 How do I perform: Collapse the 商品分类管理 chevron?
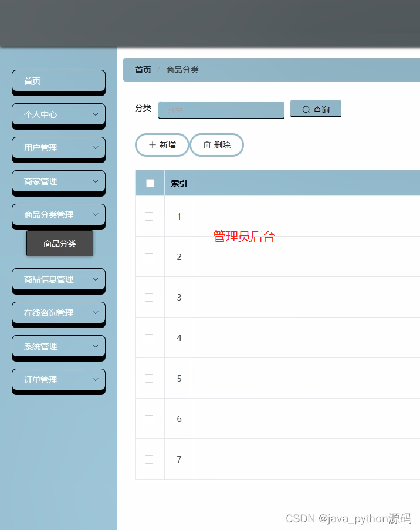coord(96,215)
